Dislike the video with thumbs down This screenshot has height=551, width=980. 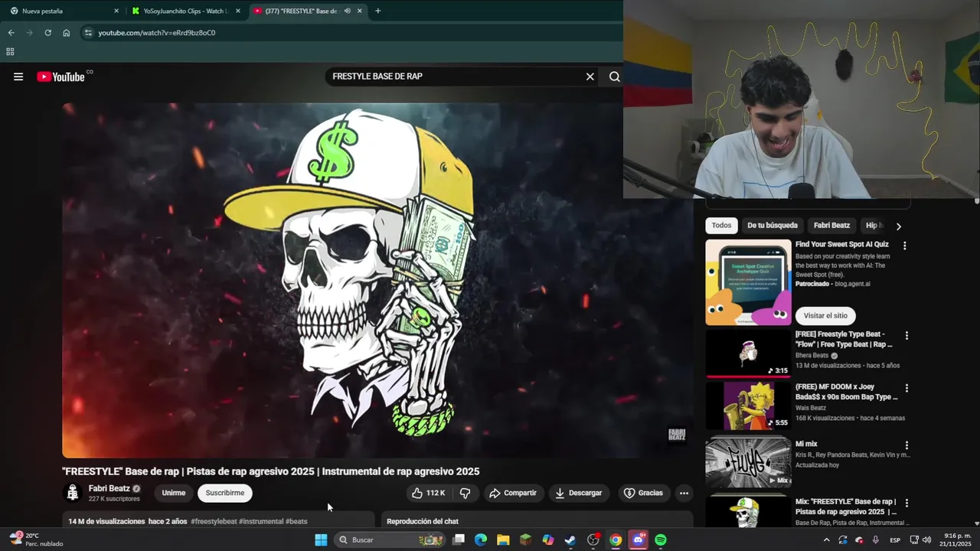(465, 493)
